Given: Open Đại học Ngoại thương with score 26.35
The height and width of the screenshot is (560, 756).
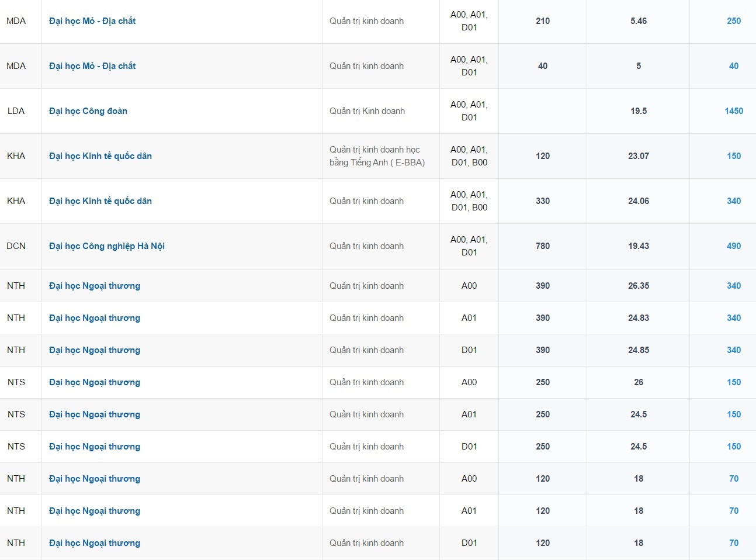Looking at the screenshot, I should [x=95, y=286].
